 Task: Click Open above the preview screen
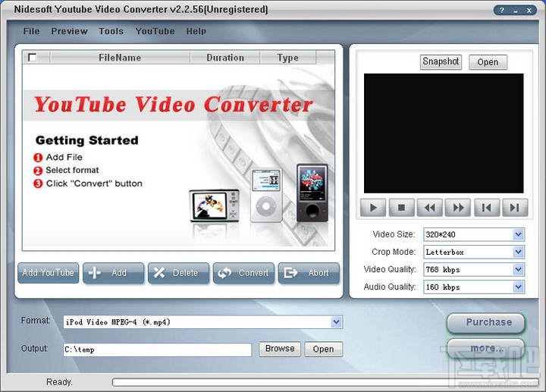[488, 62]
